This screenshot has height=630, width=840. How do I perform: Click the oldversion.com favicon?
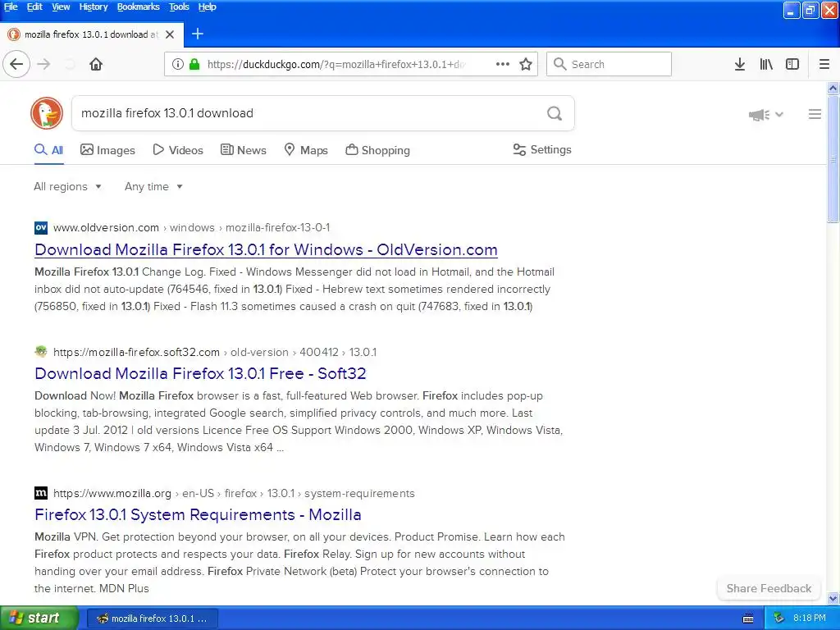click(41, 228)
